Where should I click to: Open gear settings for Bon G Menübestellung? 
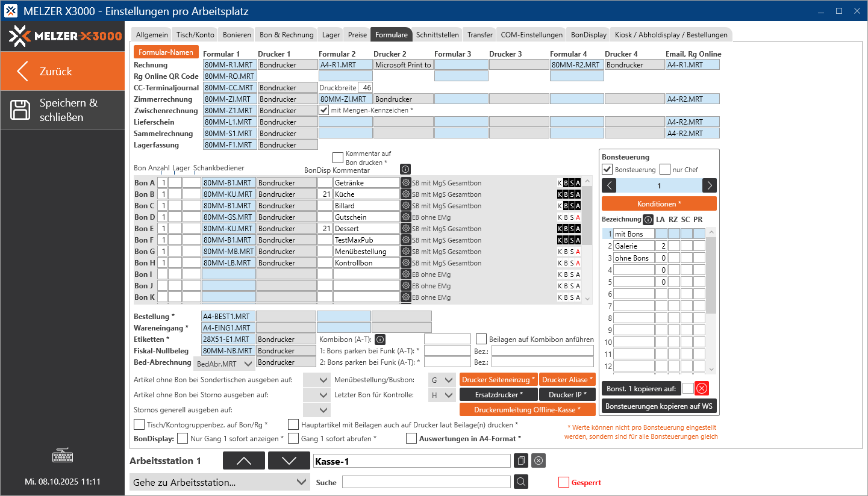point(406,251)
